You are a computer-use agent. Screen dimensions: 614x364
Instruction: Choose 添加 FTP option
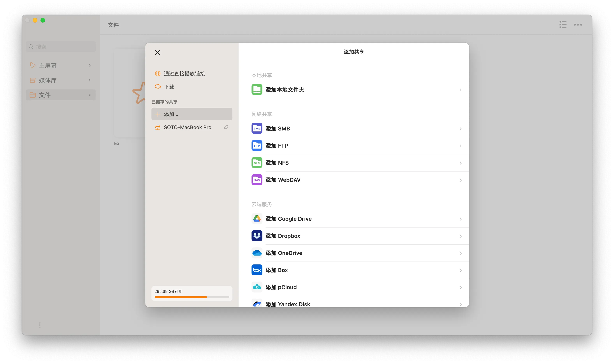360,146
